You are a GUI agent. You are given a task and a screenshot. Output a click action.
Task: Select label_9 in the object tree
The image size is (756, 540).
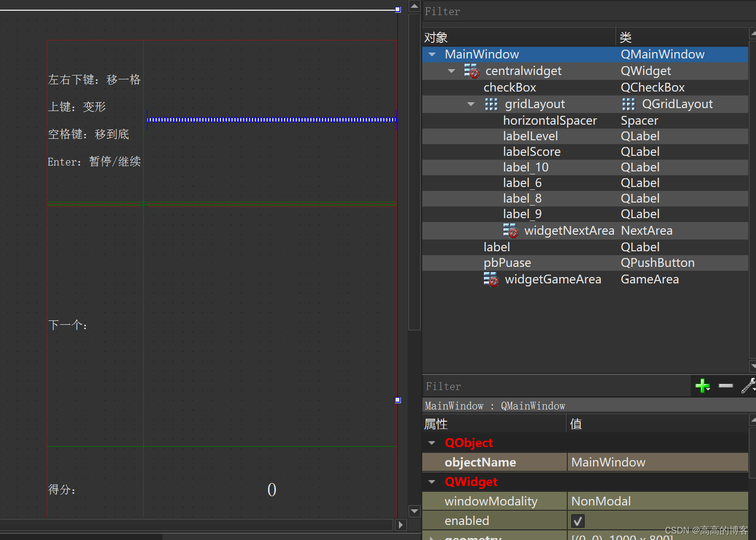(x=522, y=214)
